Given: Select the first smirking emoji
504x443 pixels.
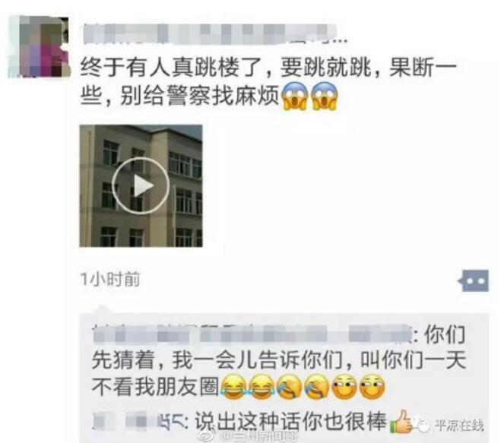Looking at the screenshot, I should point(344,387).
